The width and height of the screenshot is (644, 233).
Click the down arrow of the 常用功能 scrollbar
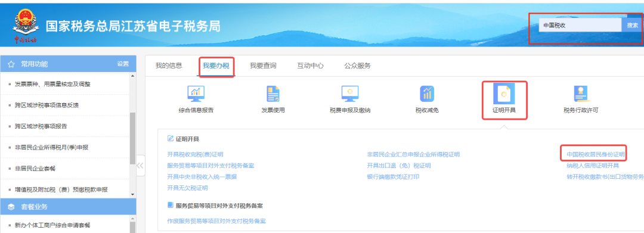click(132, 194)
